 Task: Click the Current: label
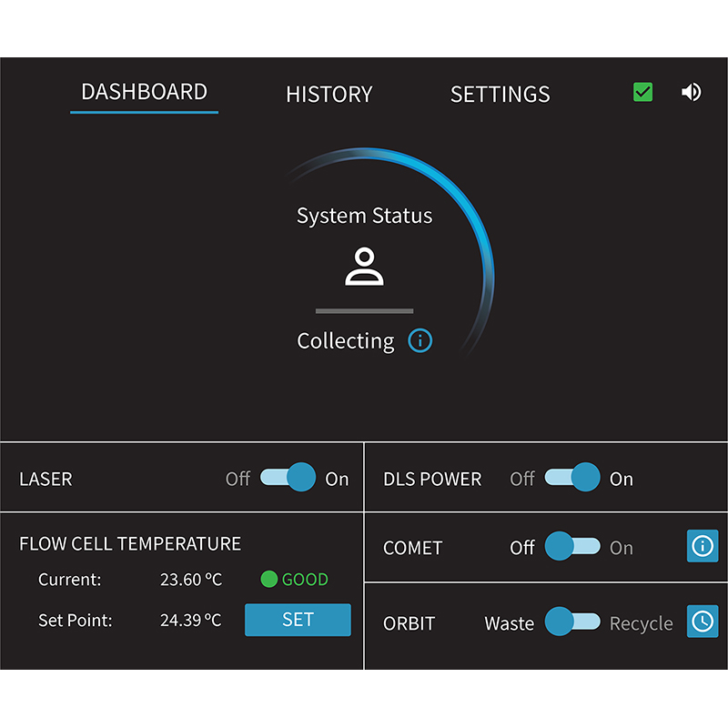tap(70, 580)
